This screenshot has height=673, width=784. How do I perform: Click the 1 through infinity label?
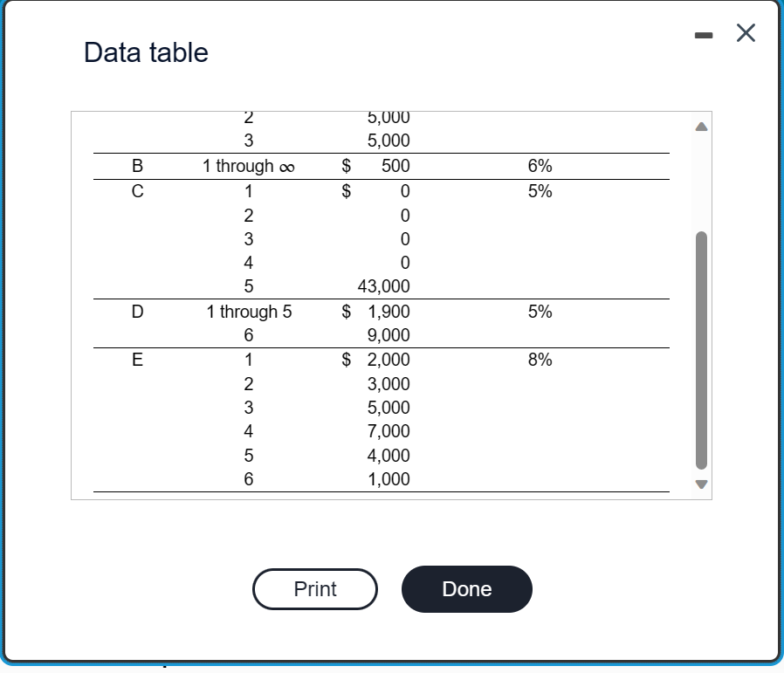click(248, 165)
